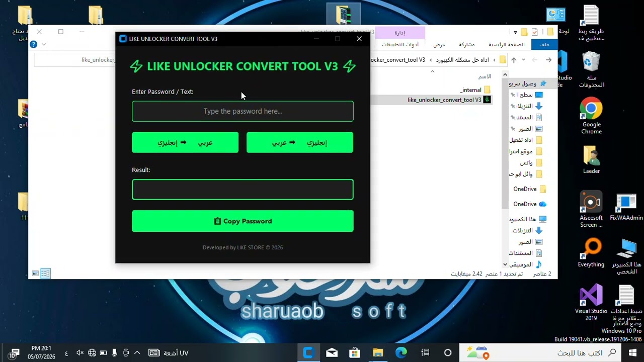This screenshot has width=644, height=362.
Task: Open File Explorer from taskbar
Action: [x=378, y=353]
